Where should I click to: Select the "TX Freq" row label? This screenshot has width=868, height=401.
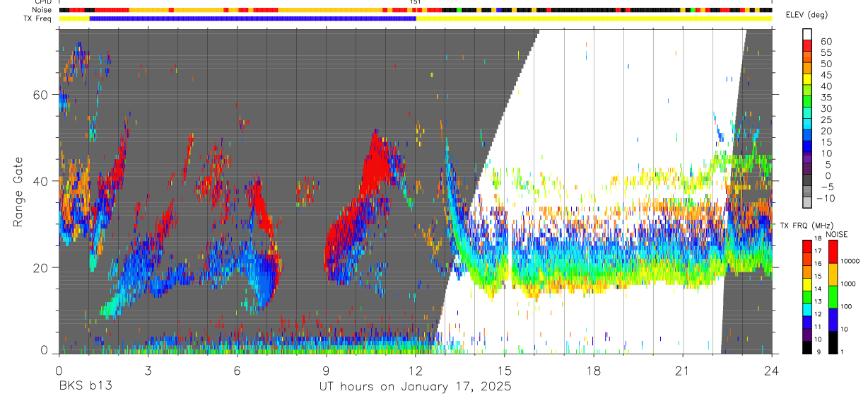click(x=37, y=18)
